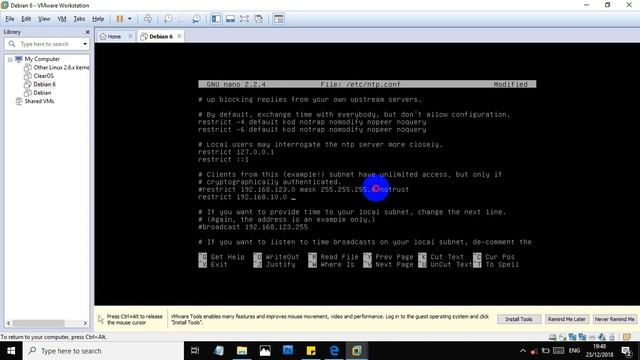Viewport: 640px width, 360px height.
Task: Click the printer device status icon
Action: [592, 337]
